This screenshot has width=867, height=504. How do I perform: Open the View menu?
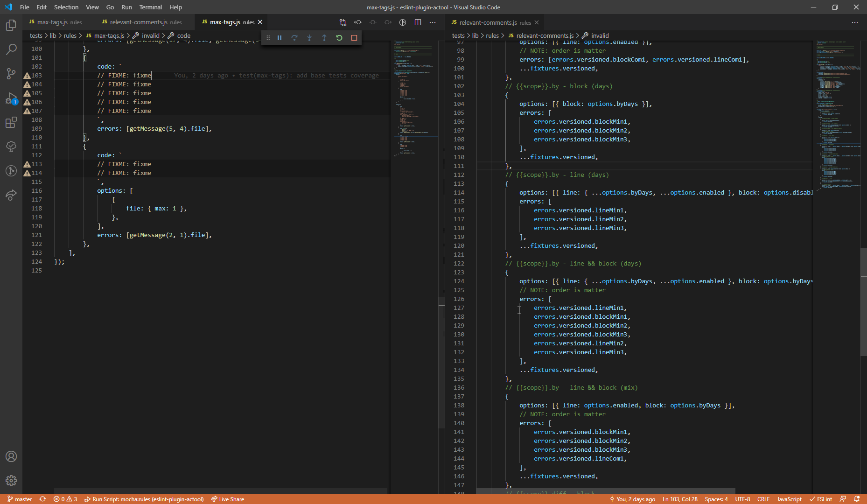(92, 7)
